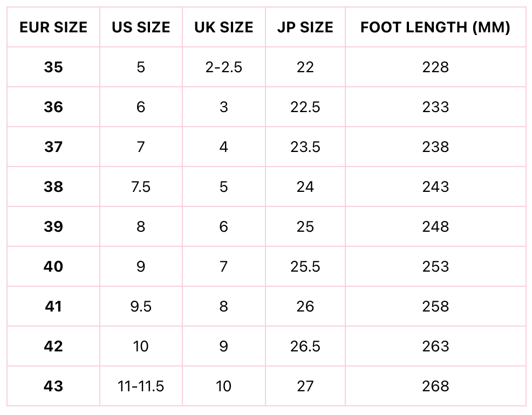Select the EUR size 43 cell

53,386
